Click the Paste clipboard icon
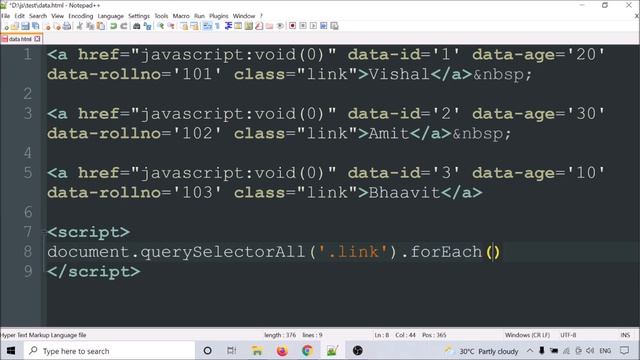Screen dimensions: 640x360 click(x=100, y=26)
